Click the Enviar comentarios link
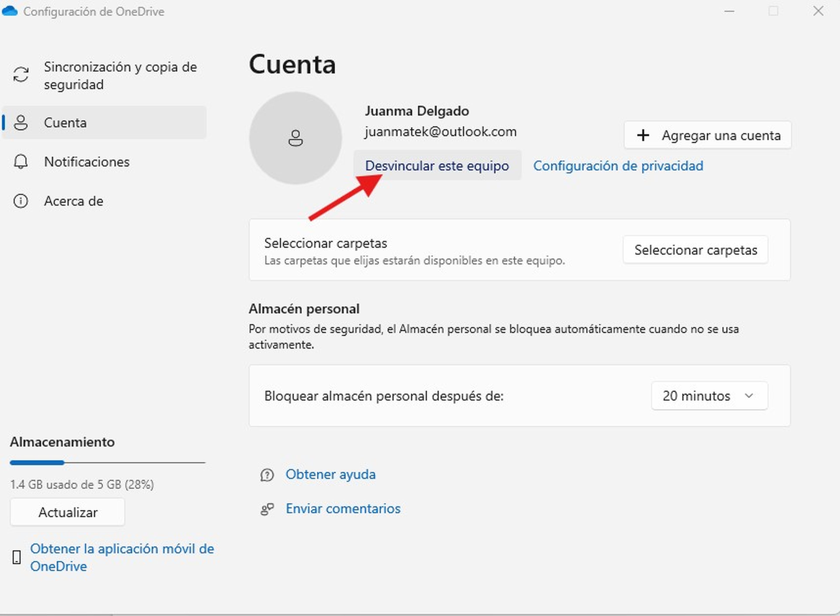Viewport: 840px width, 616px height. tap(343, 509)
